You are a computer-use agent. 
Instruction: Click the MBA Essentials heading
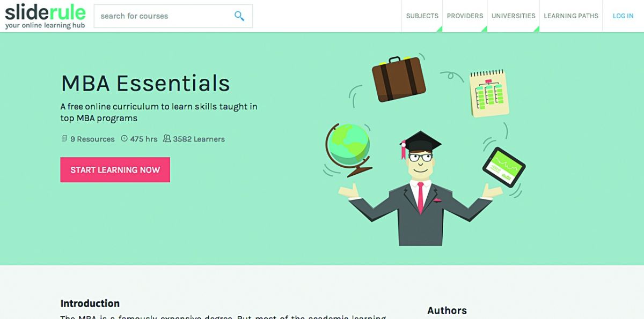coord(145,83)
